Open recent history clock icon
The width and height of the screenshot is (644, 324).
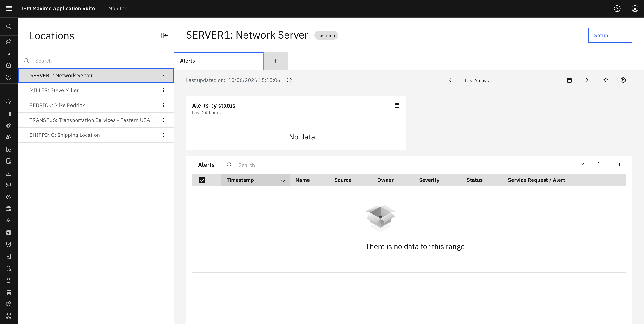(9, 77)
